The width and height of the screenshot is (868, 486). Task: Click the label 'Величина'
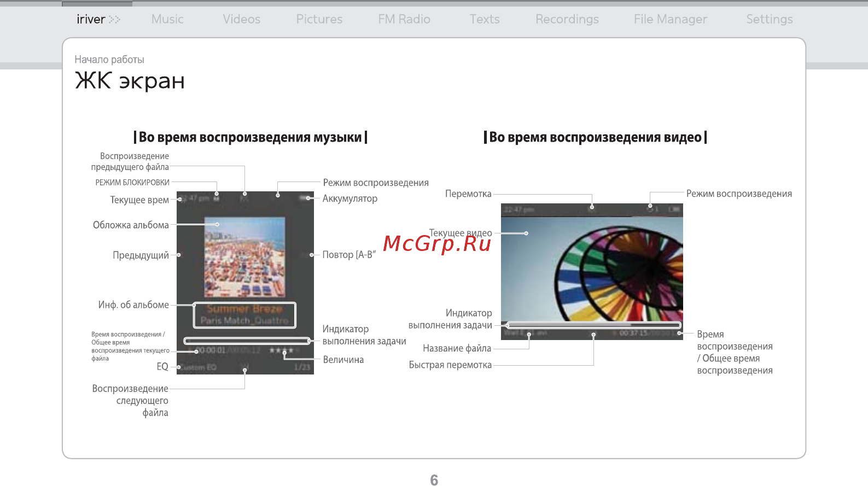point(343,360)
